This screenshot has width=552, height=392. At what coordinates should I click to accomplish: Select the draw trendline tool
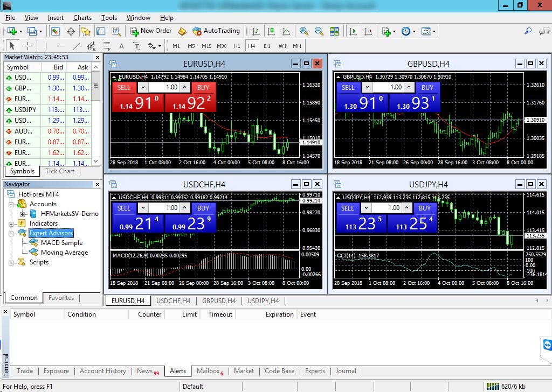point(77,46)
